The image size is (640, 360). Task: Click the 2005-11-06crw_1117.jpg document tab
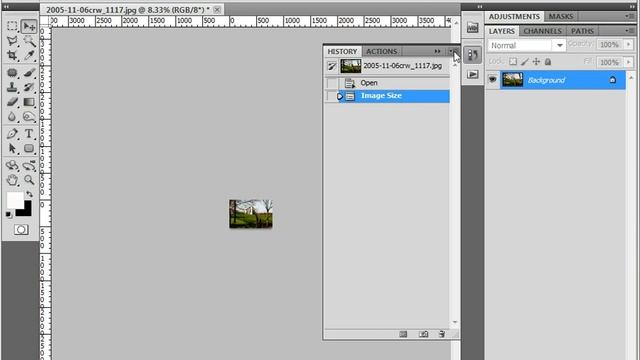point(127,9)
